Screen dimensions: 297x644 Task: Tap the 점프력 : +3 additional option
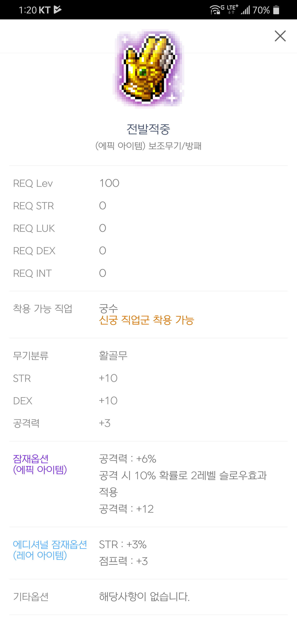click(x=123, y=561)
